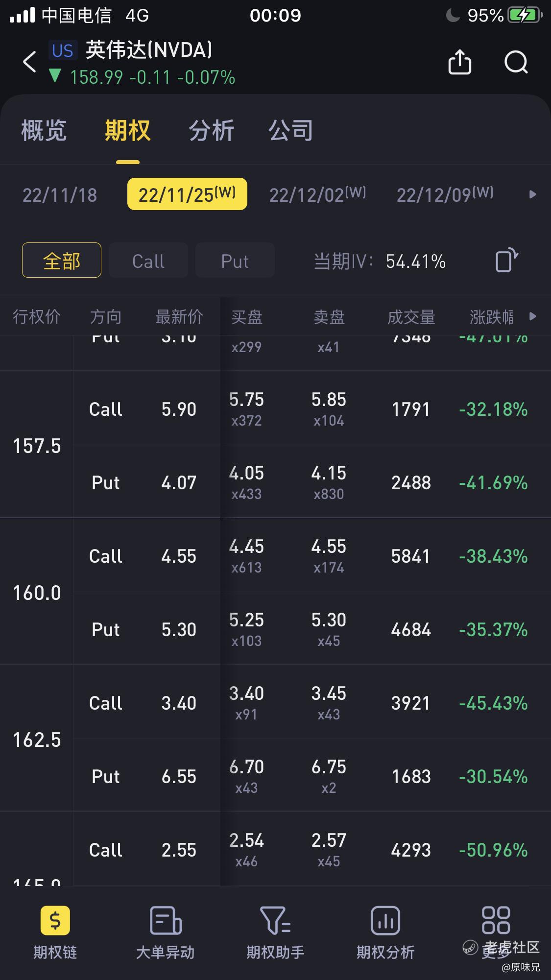551x980 pixels.
Task: Tap the back arrow icon
Action: click(x=29, y=62)
